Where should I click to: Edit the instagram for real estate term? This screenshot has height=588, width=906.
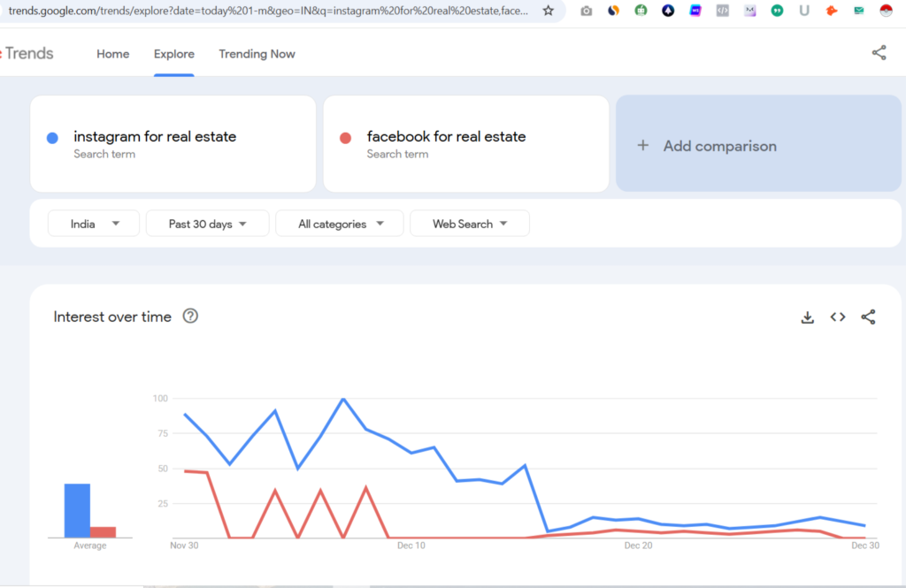(x=155, y=137)
